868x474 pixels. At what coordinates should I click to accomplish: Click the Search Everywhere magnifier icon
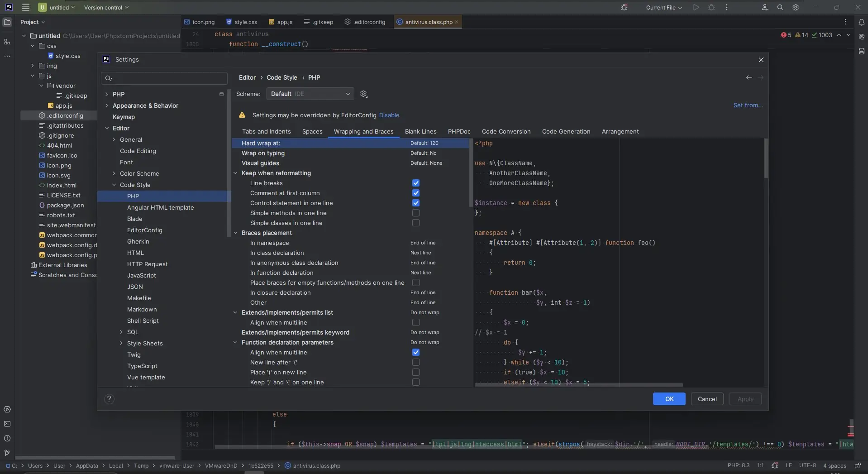click(x=780, y=8)
